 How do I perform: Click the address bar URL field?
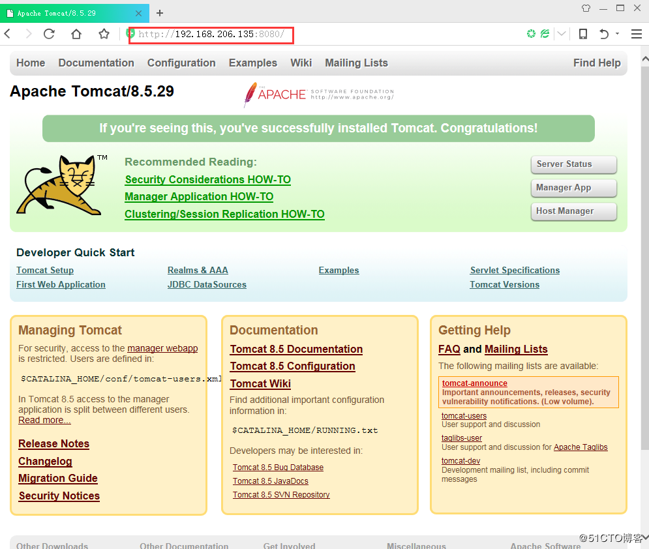pos(211,35)
